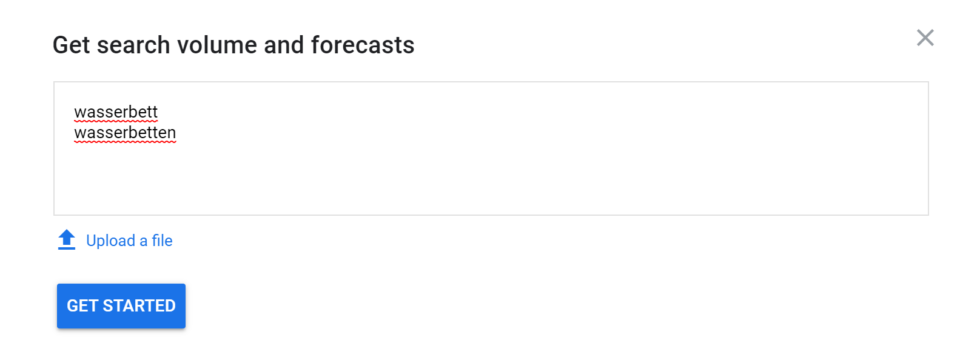Click the keyword "wasserbetten" on second line
Viewport: 980px width, 363px height.
pyautogui.click(x=125, y=133)
